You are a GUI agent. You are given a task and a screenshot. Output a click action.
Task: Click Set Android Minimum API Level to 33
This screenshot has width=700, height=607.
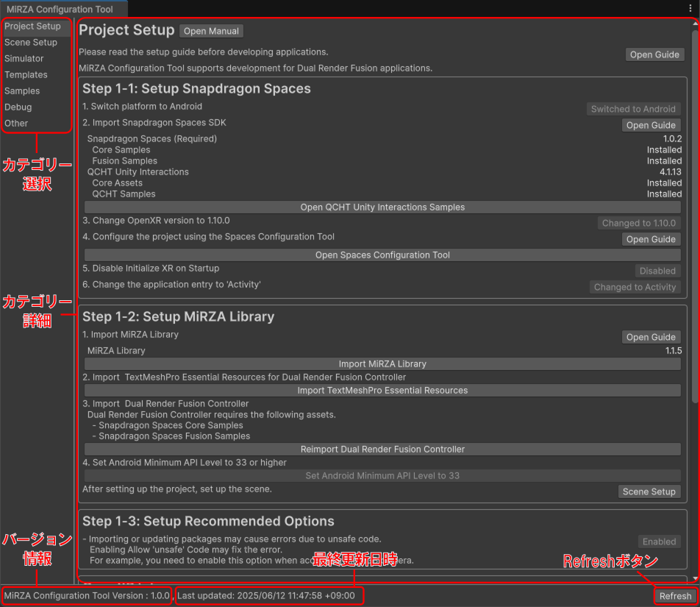[x=382, y=476]
